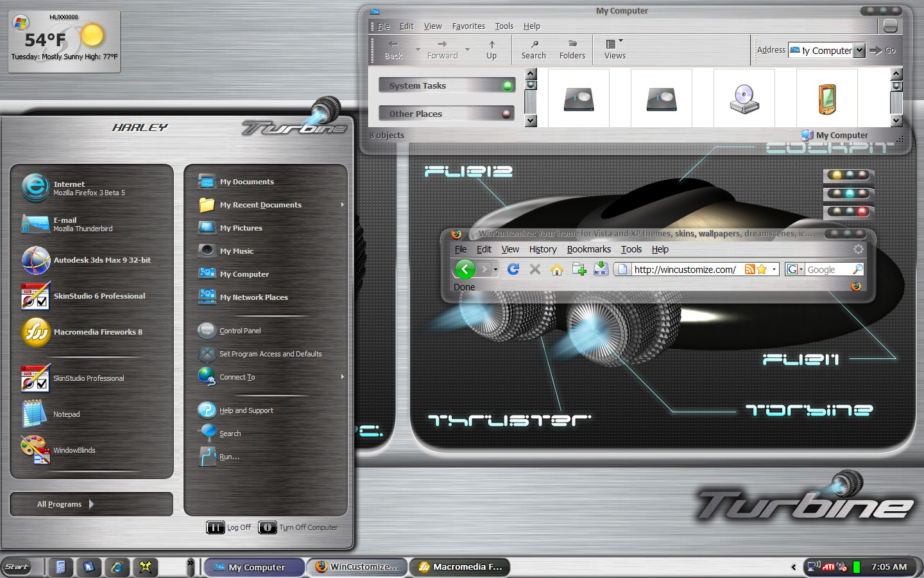The height and width of the screenshot is (578, 924).
Task: Open Bookmarks menu in Firefox
Action: pos(589,249)
